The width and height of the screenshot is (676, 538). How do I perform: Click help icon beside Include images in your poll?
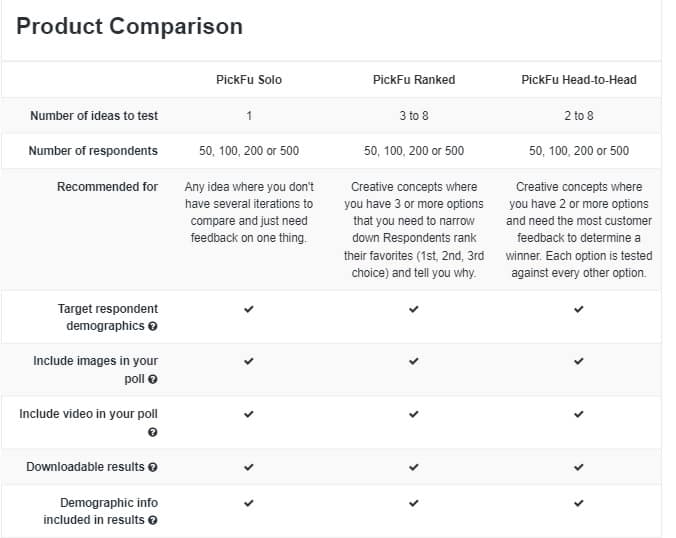coord(153,379)
